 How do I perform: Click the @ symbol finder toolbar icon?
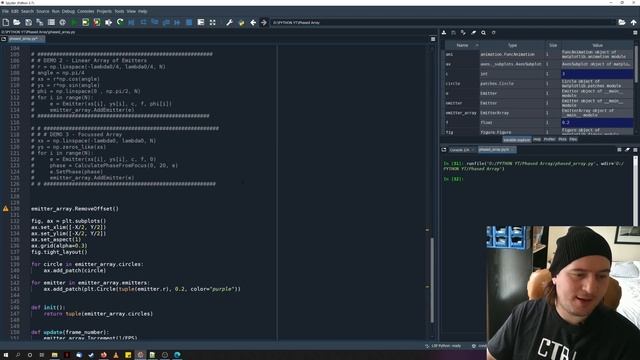[x=62, y=22]
